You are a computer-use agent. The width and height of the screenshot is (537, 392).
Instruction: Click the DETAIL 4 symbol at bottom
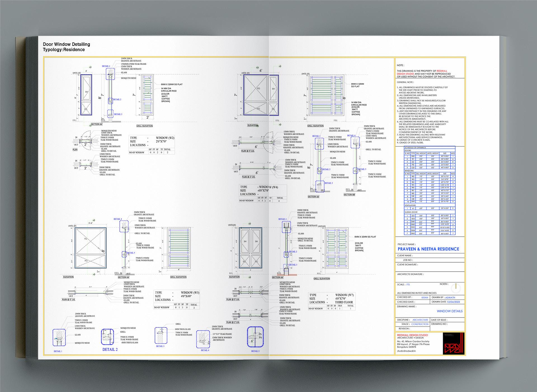coord(203,339)
